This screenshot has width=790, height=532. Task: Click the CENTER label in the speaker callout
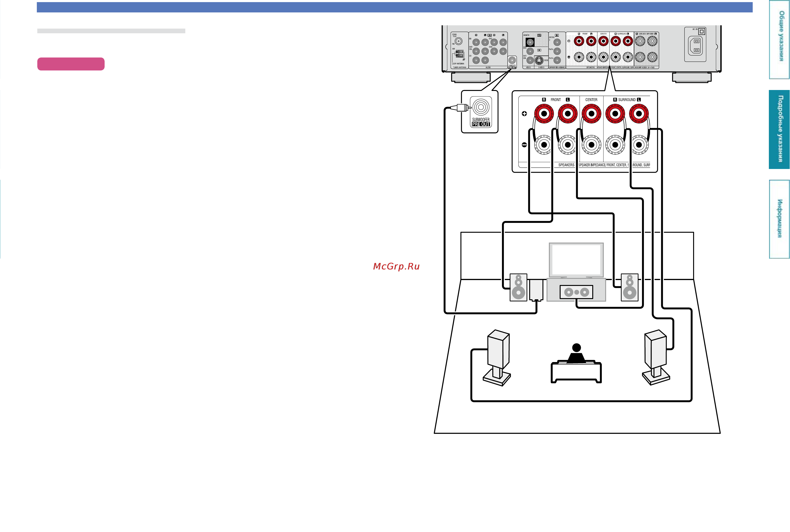click(x=591, y=100)
